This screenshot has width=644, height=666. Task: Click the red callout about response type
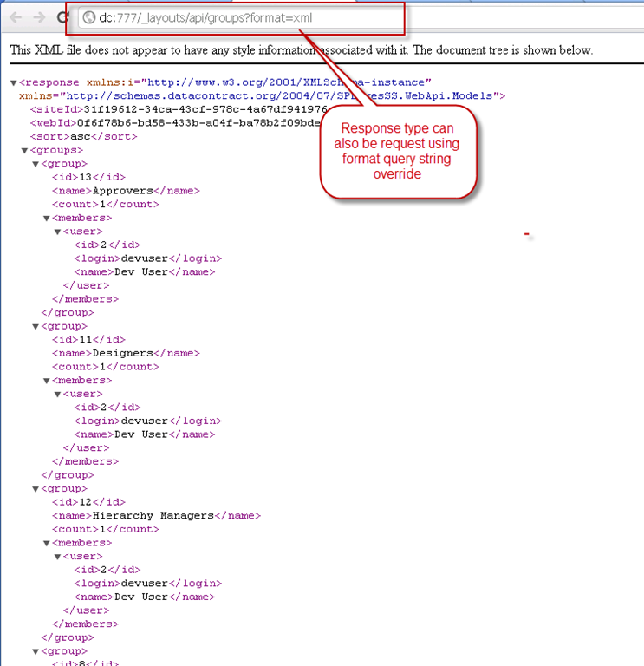click(x=400, y=156)
